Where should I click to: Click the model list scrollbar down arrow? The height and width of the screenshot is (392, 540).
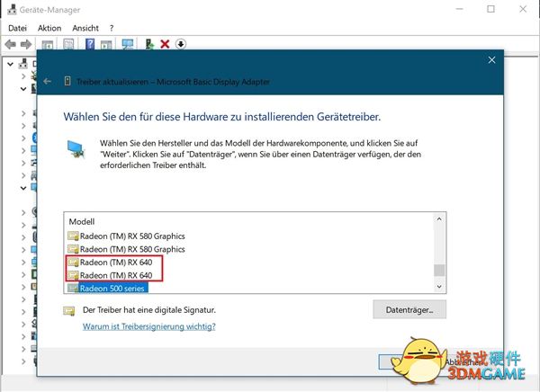coord(439,286)
